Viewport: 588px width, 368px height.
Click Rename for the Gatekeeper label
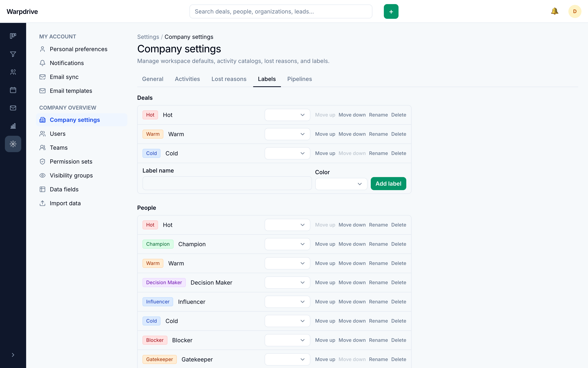pos(378,359)
